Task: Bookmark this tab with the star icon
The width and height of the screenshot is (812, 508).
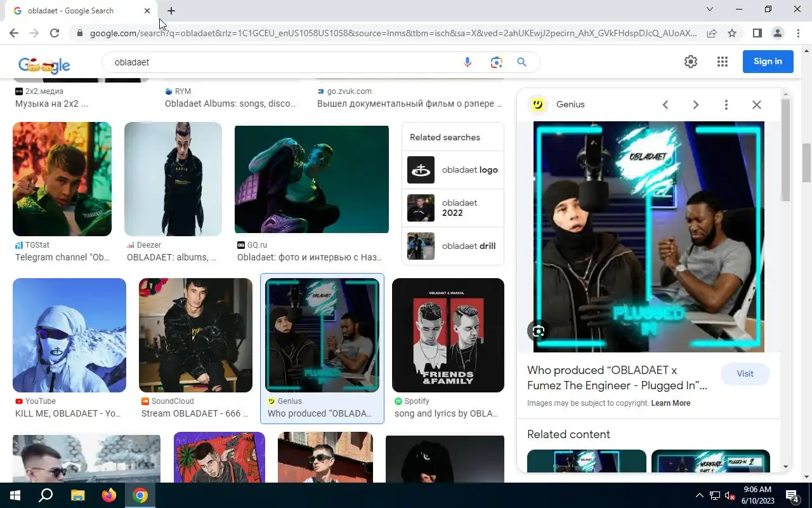Action: coord(732,33)
